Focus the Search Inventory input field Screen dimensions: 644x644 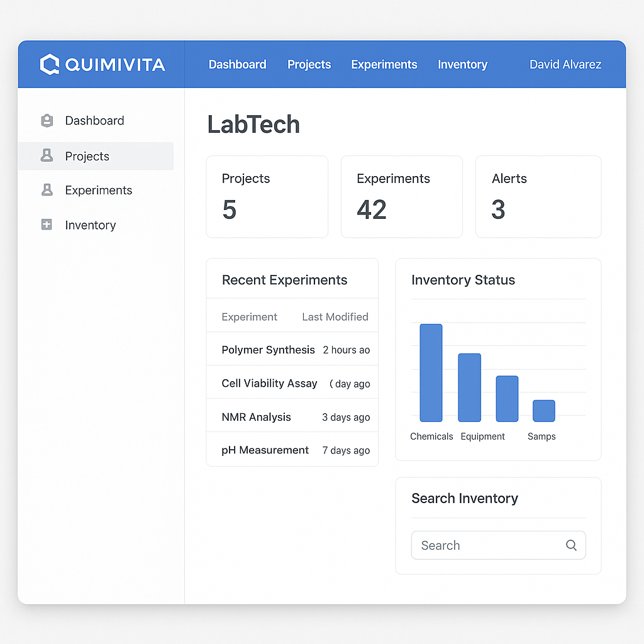coord(487,545)
